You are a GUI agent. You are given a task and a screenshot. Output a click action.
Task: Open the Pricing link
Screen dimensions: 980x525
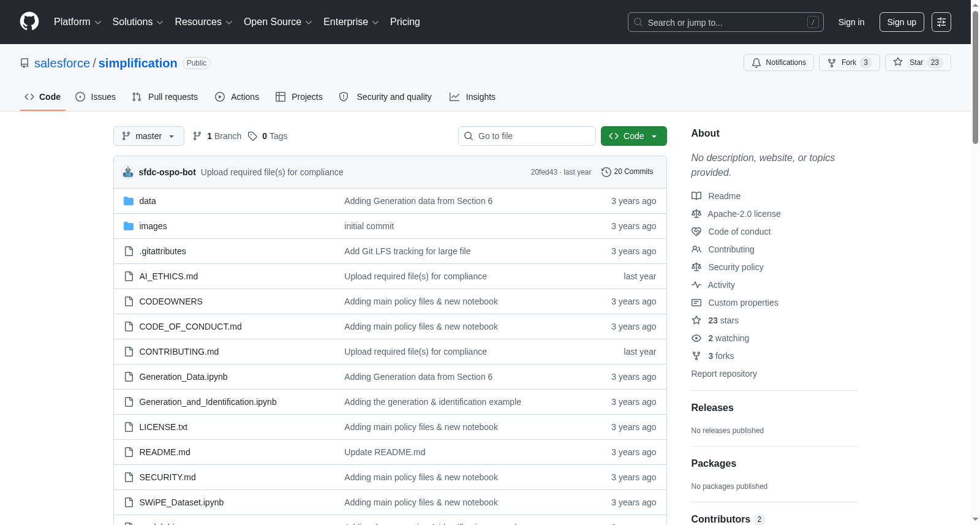point(405,22)
